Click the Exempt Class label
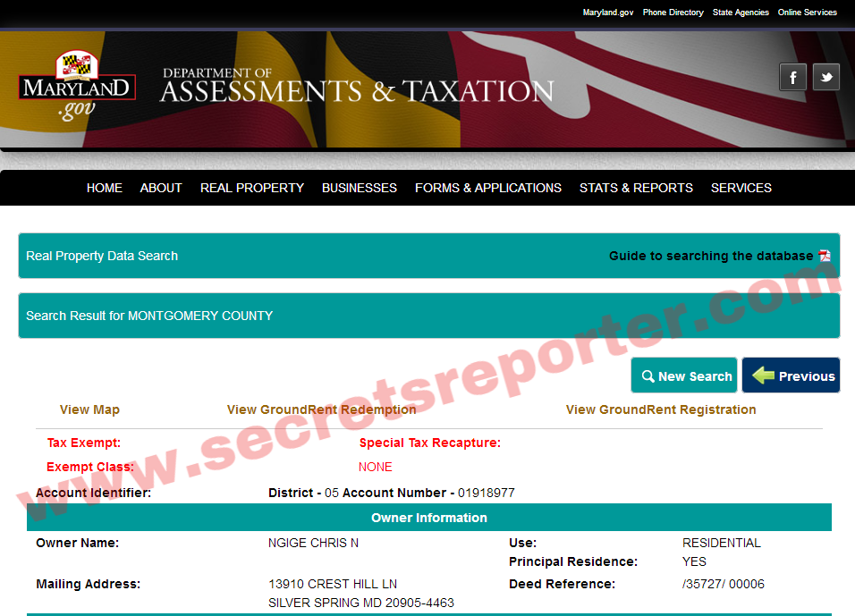The image size is (855, 616). (x=90, y=467)
